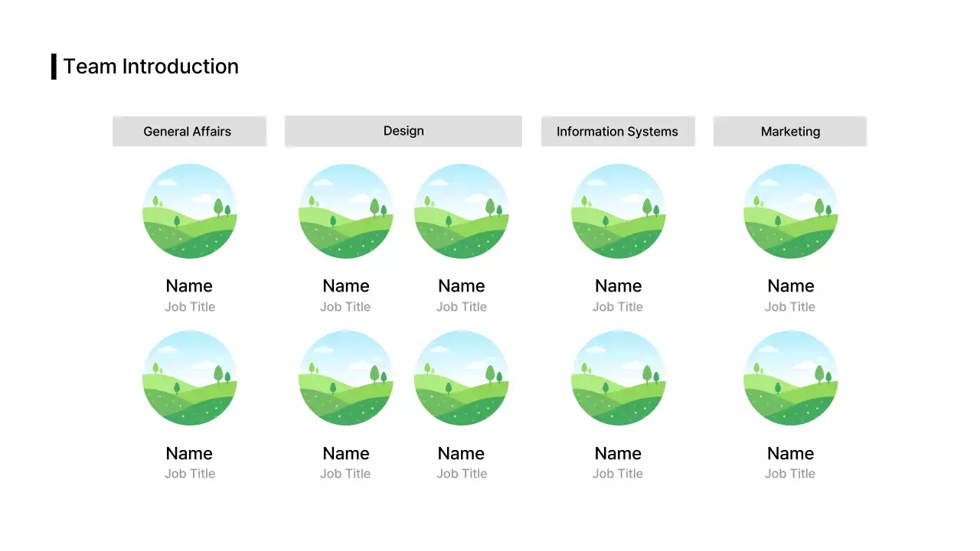Click the black accent bar beside the title

[x=54, y=67]
